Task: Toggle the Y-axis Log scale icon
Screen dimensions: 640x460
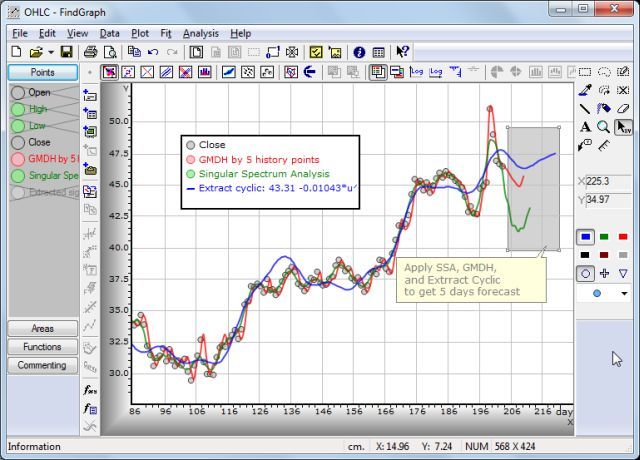Action: click(x=436, y=72)
